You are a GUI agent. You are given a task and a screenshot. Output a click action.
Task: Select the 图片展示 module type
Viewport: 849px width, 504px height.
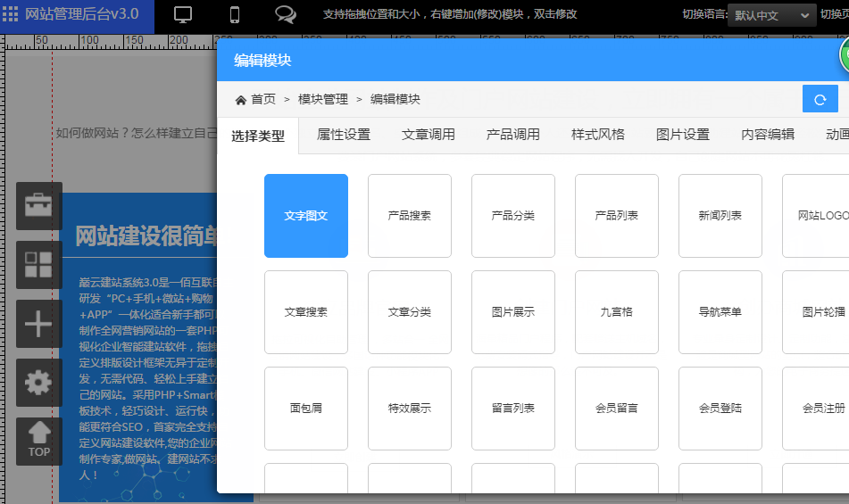(512, 312)
